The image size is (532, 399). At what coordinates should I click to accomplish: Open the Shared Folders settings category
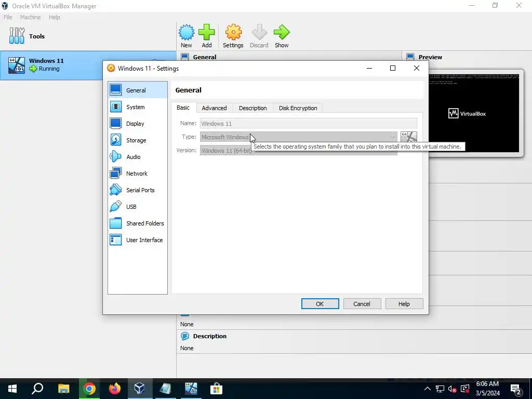[x=137, y=223]
